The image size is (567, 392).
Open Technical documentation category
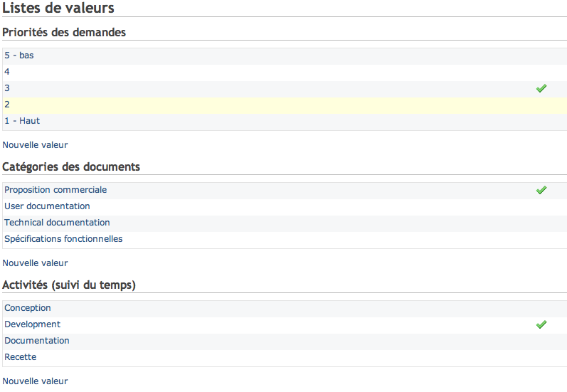tap(57, 223)
